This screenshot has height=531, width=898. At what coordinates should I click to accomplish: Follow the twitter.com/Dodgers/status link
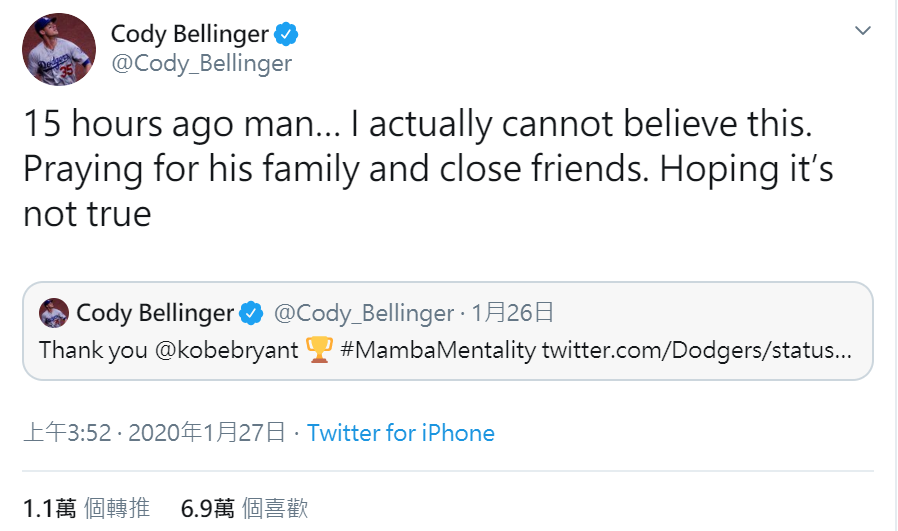coord(697,351)
